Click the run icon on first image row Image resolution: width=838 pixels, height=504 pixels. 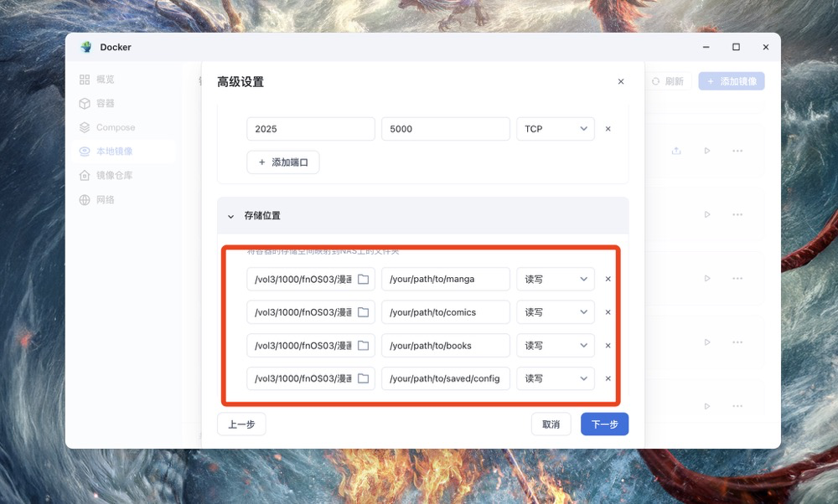pyautogui.click(x=707, y=151)
